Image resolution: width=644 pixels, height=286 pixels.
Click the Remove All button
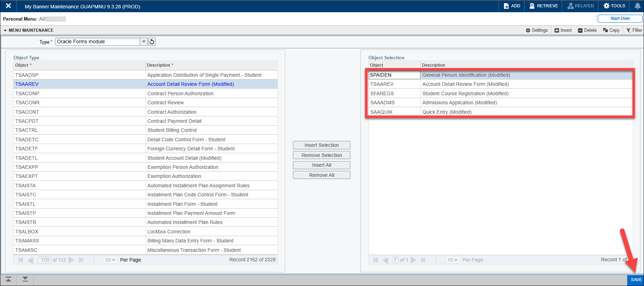click(x=321, y=175)
